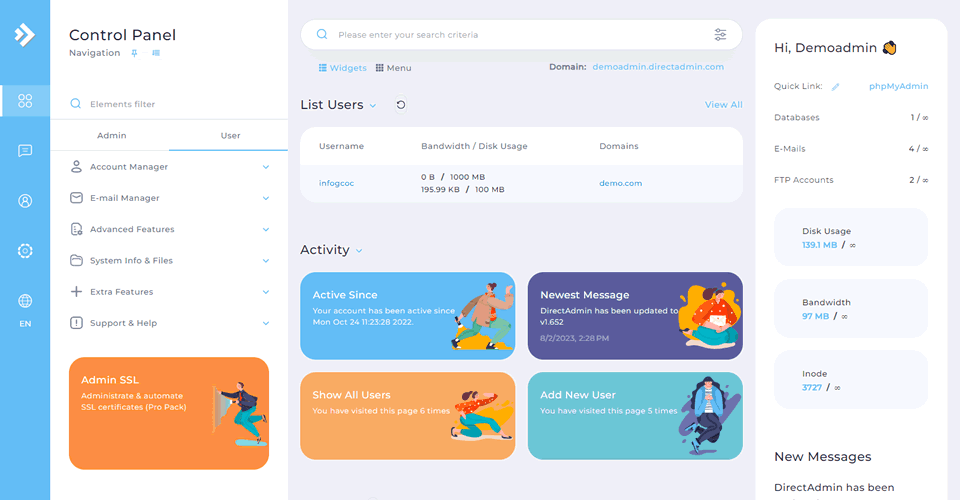Viewport: 960px width, 500px height.
Task: Click the DirectAdmin logo icon
Action: click(24, 35)
